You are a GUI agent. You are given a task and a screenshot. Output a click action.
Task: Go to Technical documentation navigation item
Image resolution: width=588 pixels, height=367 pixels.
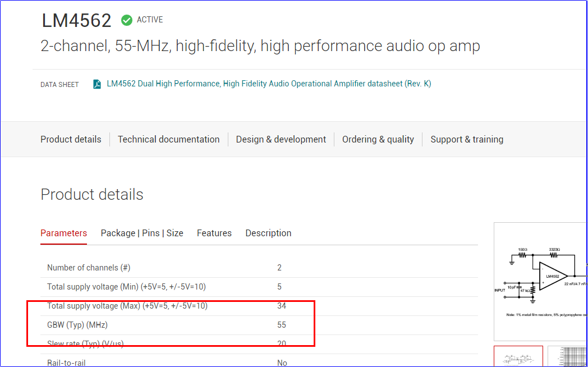[169, 140]
